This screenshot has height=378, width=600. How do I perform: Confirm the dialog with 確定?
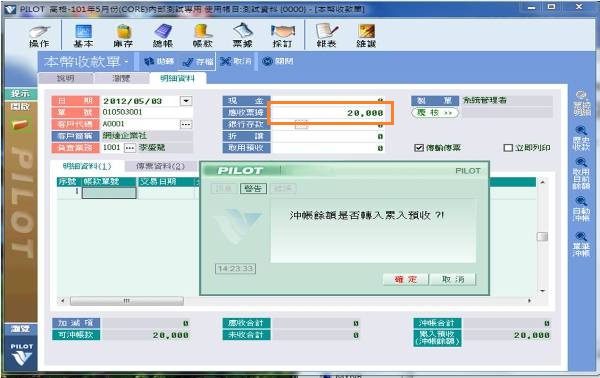point(406,279)
